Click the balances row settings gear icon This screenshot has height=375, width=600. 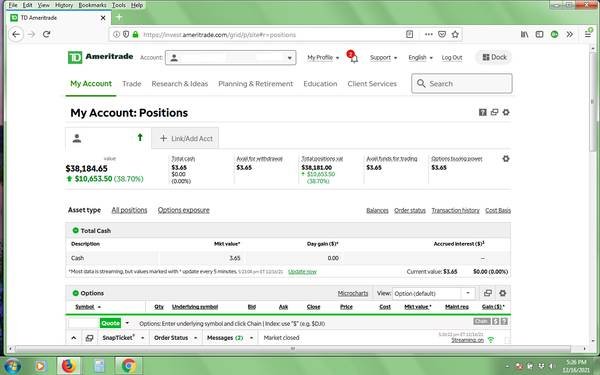(x=506, y=158)
